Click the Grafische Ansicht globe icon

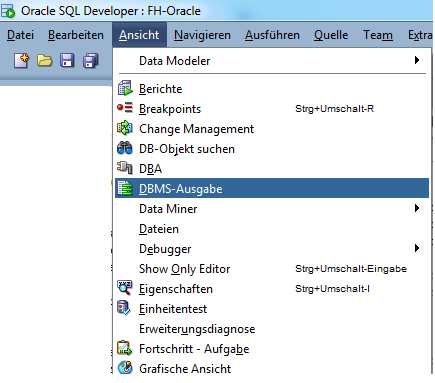125,368
